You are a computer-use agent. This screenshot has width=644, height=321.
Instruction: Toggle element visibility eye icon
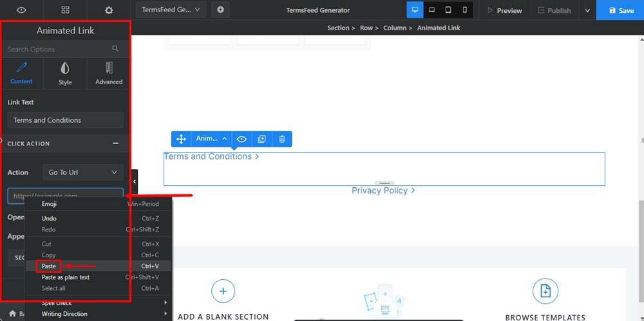pos(241,139)
